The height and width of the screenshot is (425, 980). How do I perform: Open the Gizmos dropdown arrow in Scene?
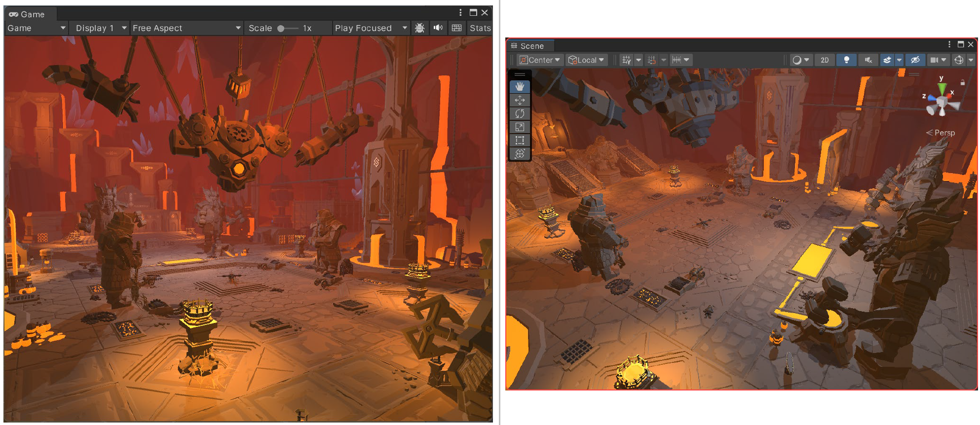(971, 60)
